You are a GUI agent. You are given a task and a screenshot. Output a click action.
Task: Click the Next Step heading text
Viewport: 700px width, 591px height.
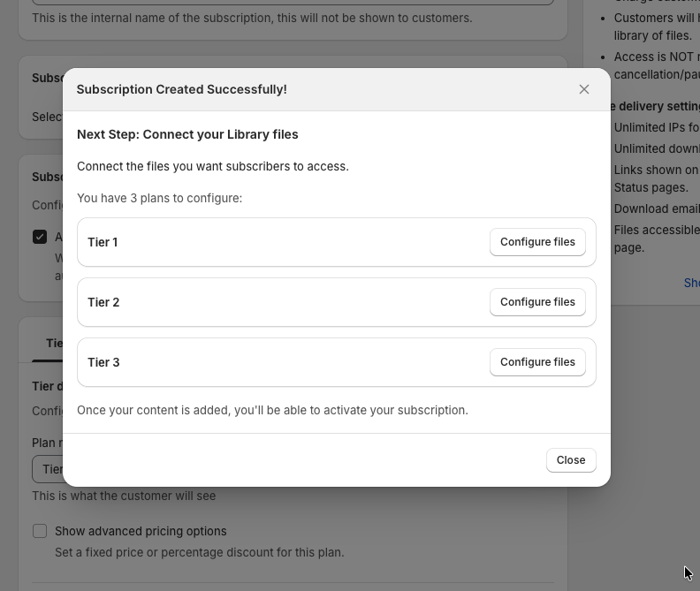pos(187,134)
